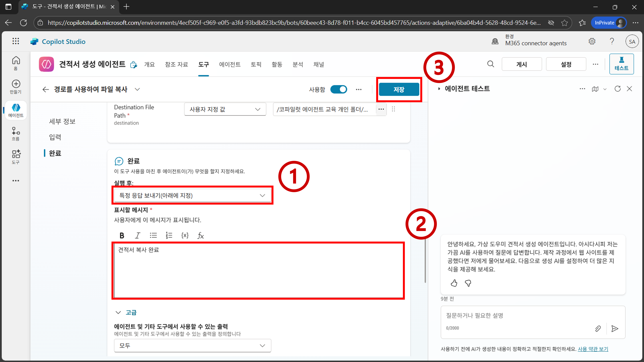Viewport: 644px width, 362px height.
Task: Open 사용자 지정 값 dropdown
Action: 225,109
